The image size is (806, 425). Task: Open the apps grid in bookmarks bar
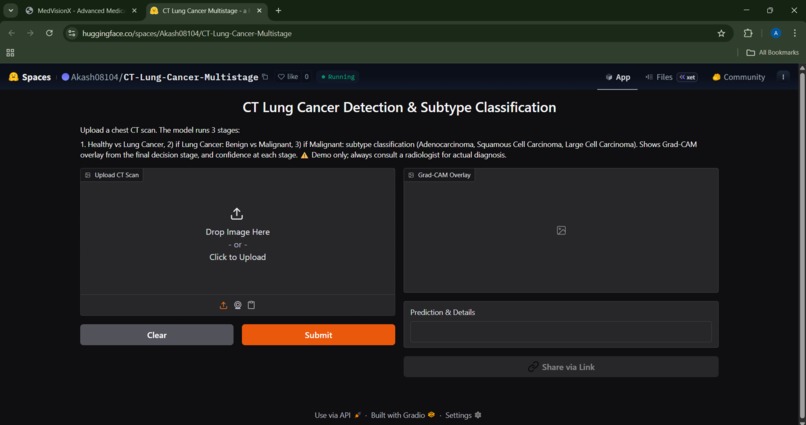point(10,52)
